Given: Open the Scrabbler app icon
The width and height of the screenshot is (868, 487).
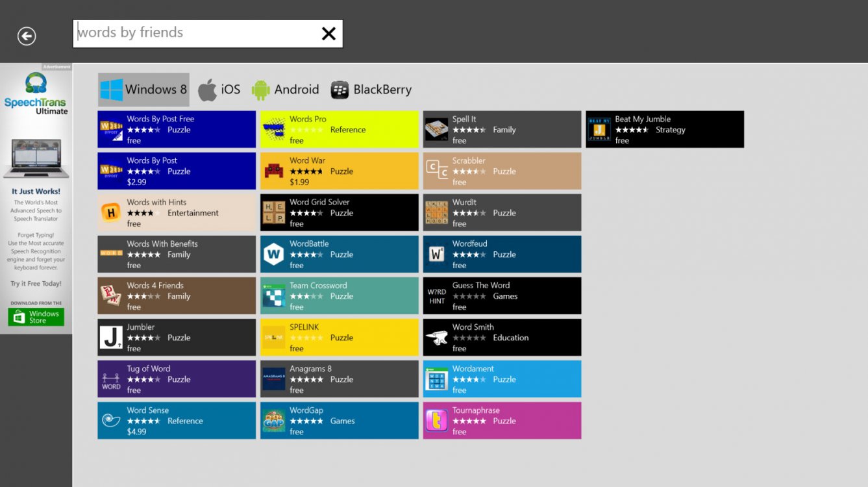Looking at the screenshot, I should point(437,171).
